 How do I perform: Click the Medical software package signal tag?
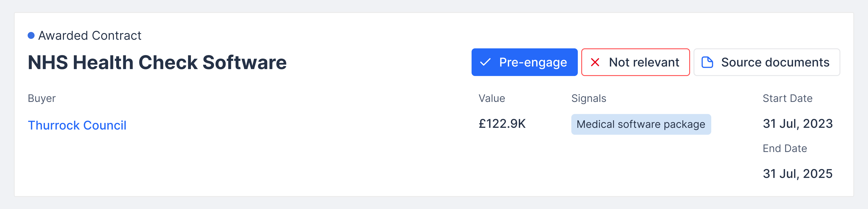pyautogui.click(x=641, y=124)
